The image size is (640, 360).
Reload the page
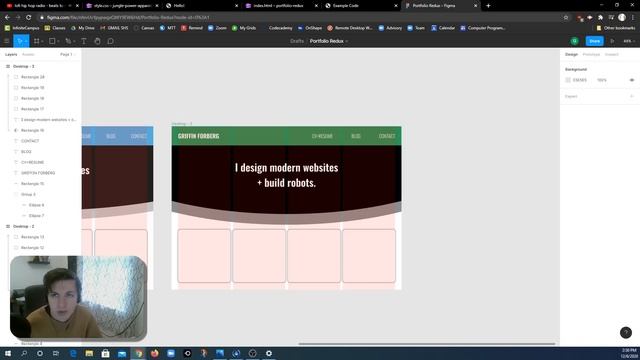coord(28,18)
